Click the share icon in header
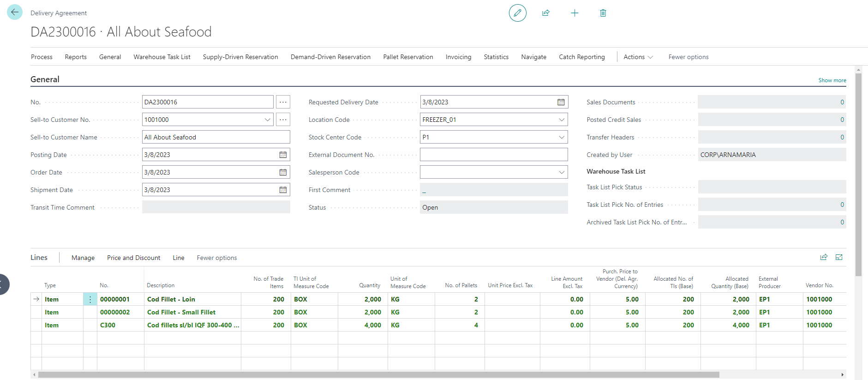Image resolution: width=868 pixels, height=380 pixels. click(x=546, y=13)
